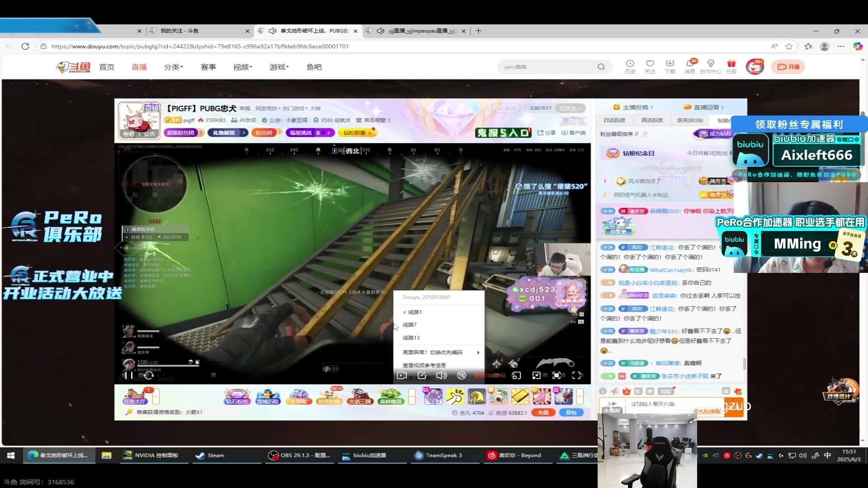Enter fullscreen with the corner-brackets icon
The width and height of the screenshot is (868, 488).
[x=576, y=375]
